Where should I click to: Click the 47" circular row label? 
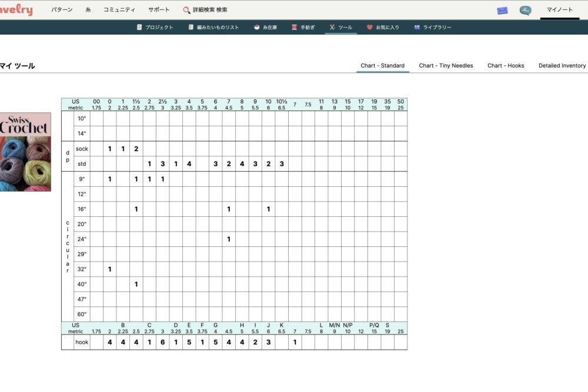[82, 299]
